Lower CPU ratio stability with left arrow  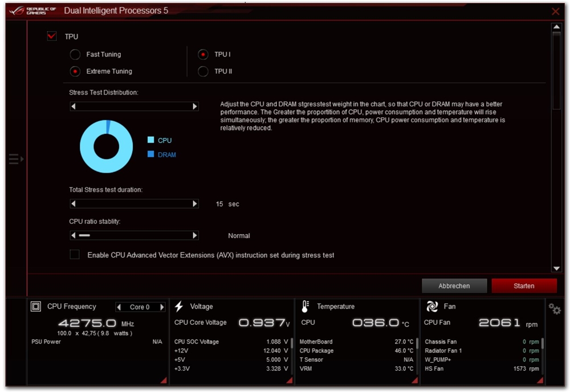tap(74, 235)
